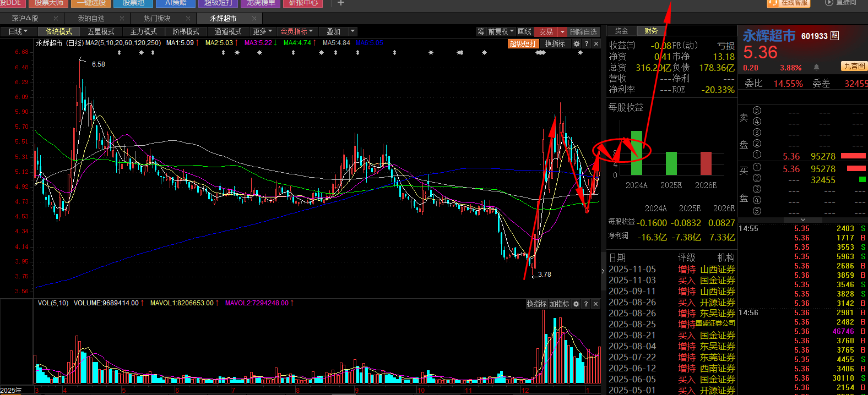Click the 2025-07-22 东莞证券 rating row
This screenshot has height=395, width=868.
[671, 357]
